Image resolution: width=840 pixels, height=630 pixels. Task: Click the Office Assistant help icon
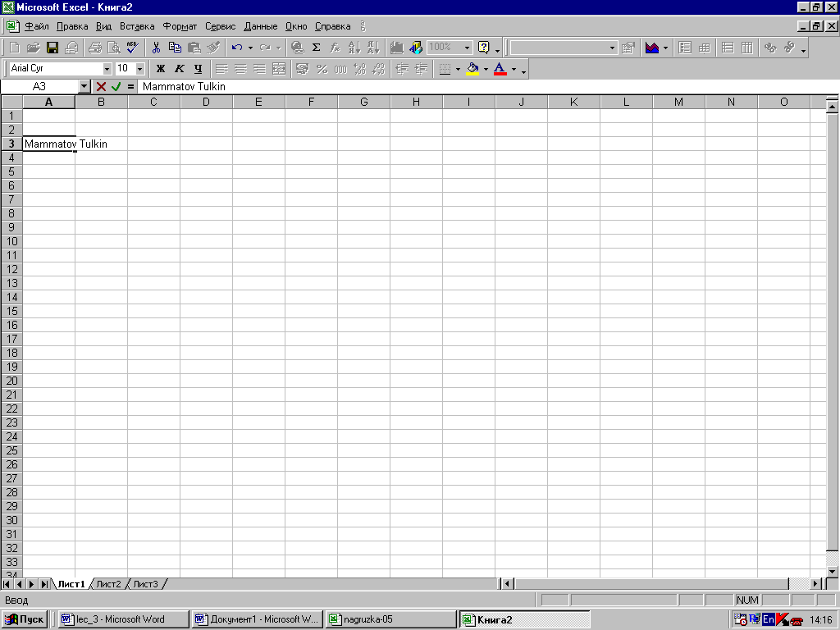(x=484, y=48)
